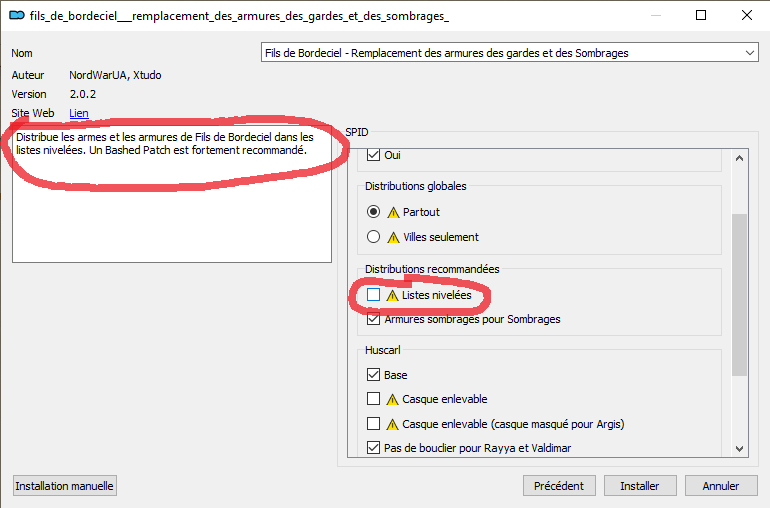Click the options list scrollbar thumb
Screen dimensions: 770x508
pyautogui.click(x=739, y=295)
